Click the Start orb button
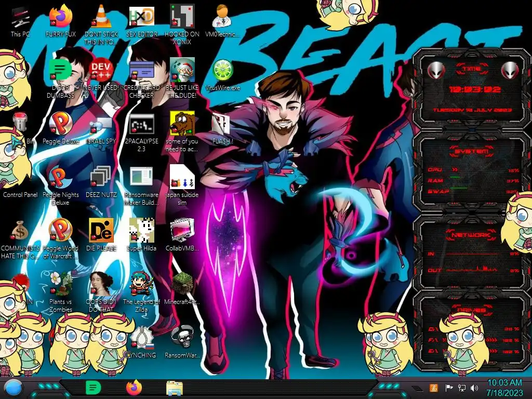Image resolution: width=532 pixels, height=399 pixels. point(14,388)
